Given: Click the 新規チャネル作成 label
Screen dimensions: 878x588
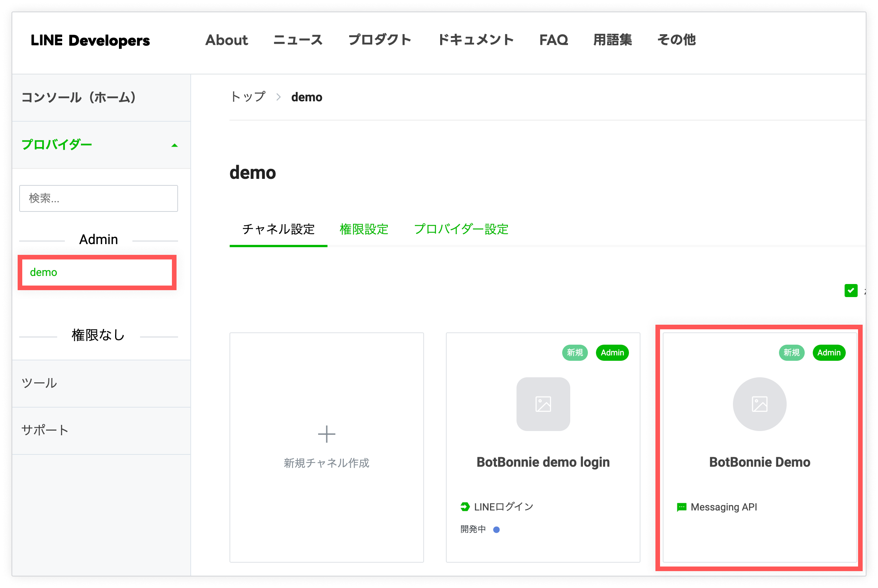Looking at the screenshot, I should point(327,463).
